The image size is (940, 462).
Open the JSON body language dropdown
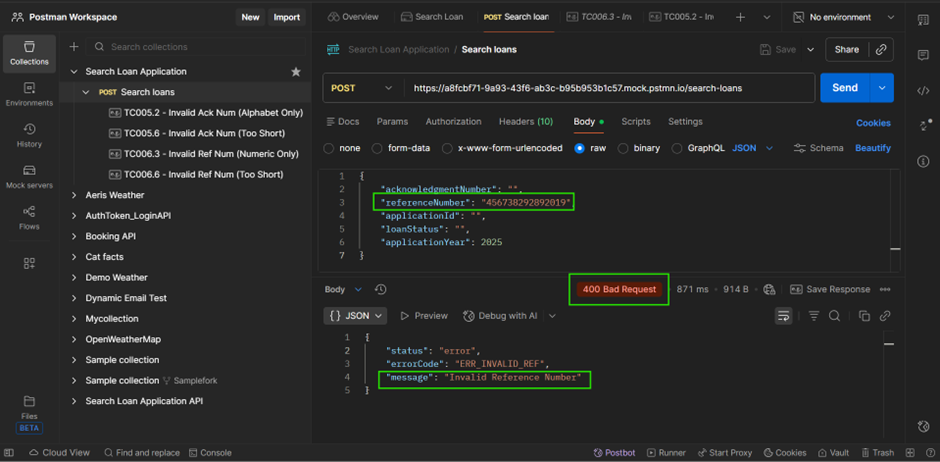click(x=753, y=148)
